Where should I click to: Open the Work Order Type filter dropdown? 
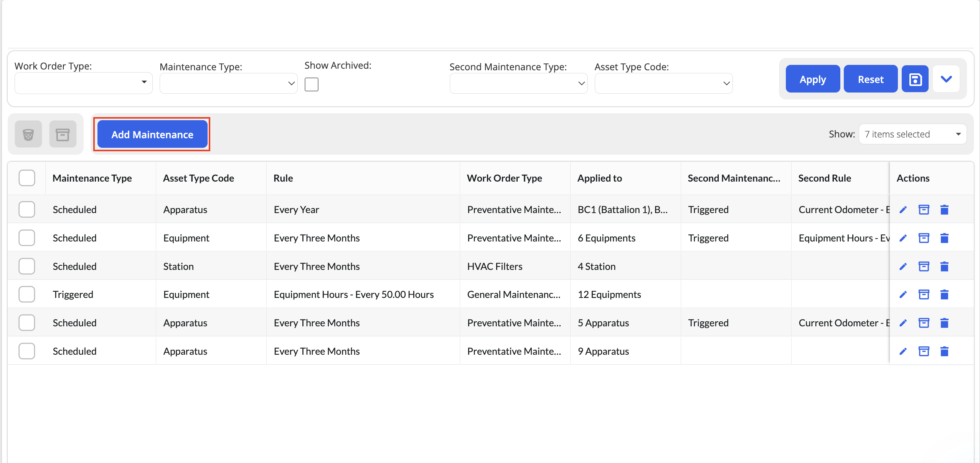pos(83,83)
